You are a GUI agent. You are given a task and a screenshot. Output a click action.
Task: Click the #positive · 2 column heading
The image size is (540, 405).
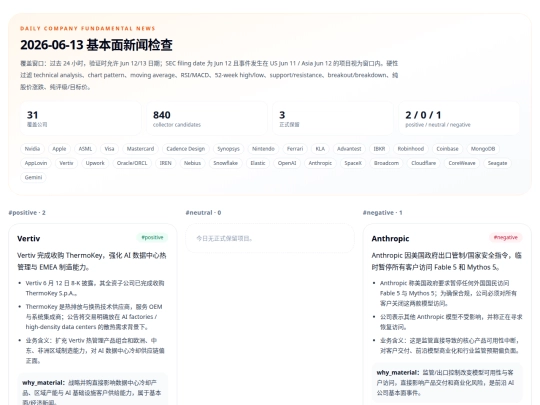coord(27,212)
